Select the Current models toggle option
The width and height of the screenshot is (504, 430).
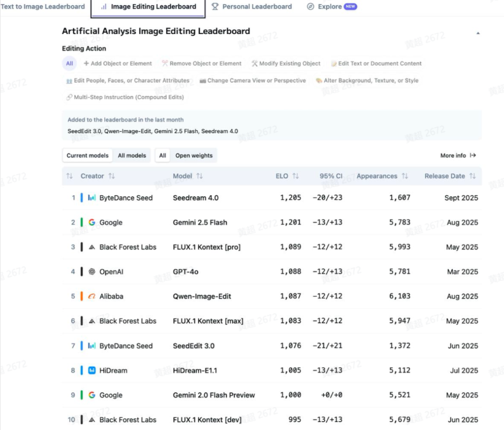[x=87, y=155]
